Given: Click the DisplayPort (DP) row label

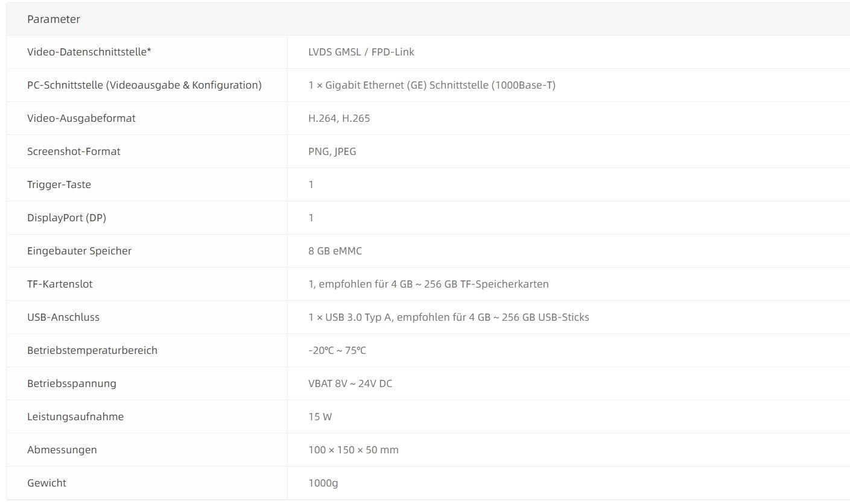Looking at the screenshot, I should click(66, 218).
